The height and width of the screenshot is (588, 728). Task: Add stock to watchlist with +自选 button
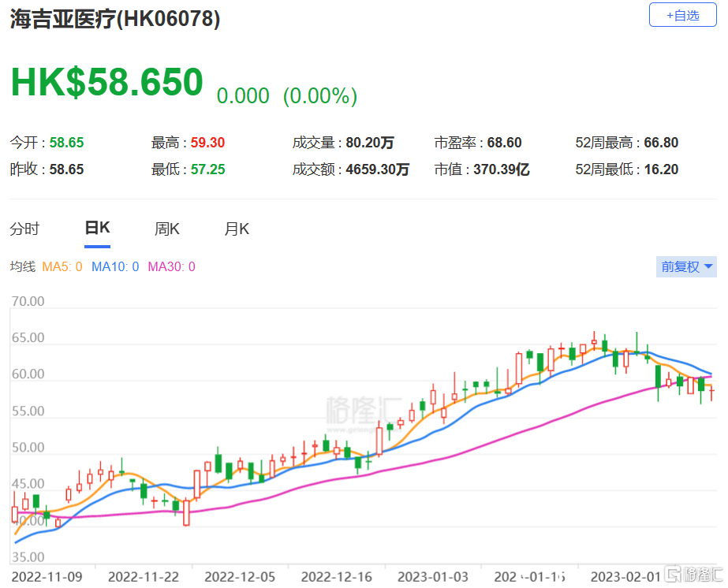click(682, 15)
